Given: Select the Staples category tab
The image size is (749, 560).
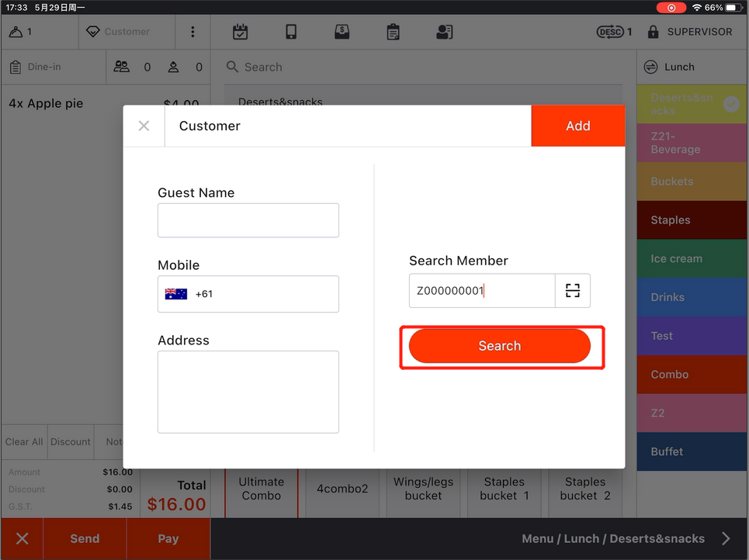Looking at the screenshot, I should [x=692, y=220].
